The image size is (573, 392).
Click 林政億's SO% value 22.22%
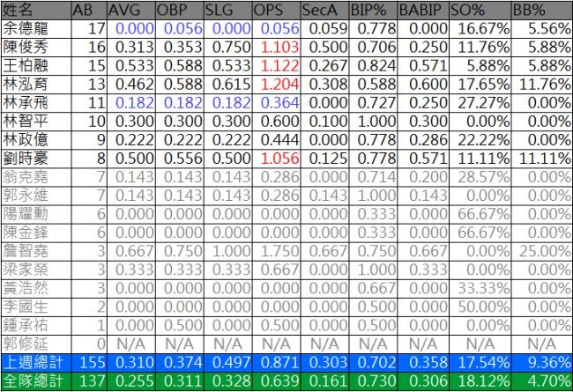coord(484,140)
